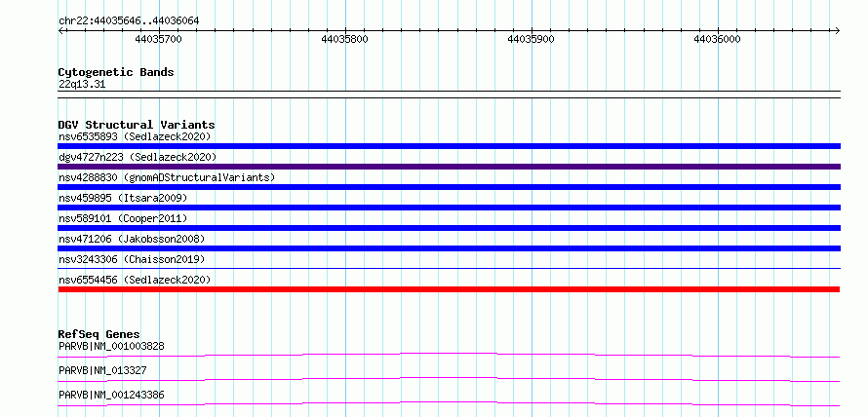The height and width of the screenshot is (417, 868).
Task: Click the purple bar below dgv4727n223
Action: click(x=449, y=167)
